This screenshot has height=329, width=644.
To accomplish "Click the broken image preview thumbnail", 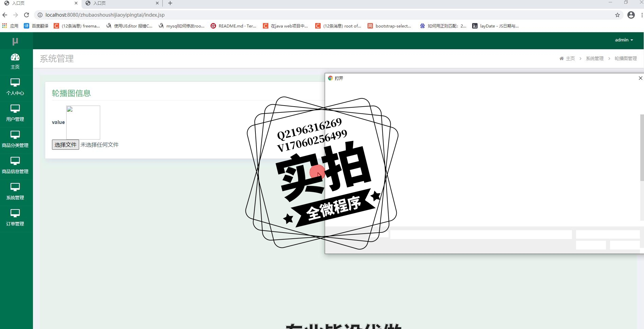I will (83, 122).
